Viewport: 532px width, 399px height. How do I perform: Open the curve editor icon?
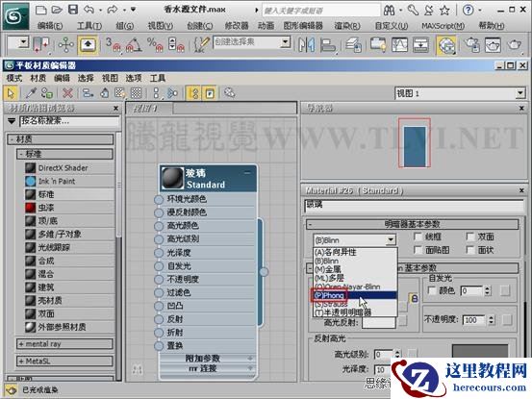[399, 45]
